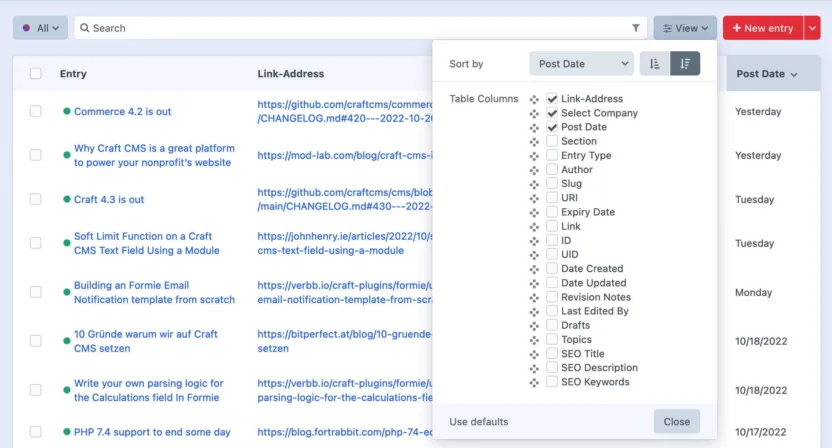Screen dimensions: 832x448
Task: Click drag handle for Link-Address column
Action: click(534, 99)
